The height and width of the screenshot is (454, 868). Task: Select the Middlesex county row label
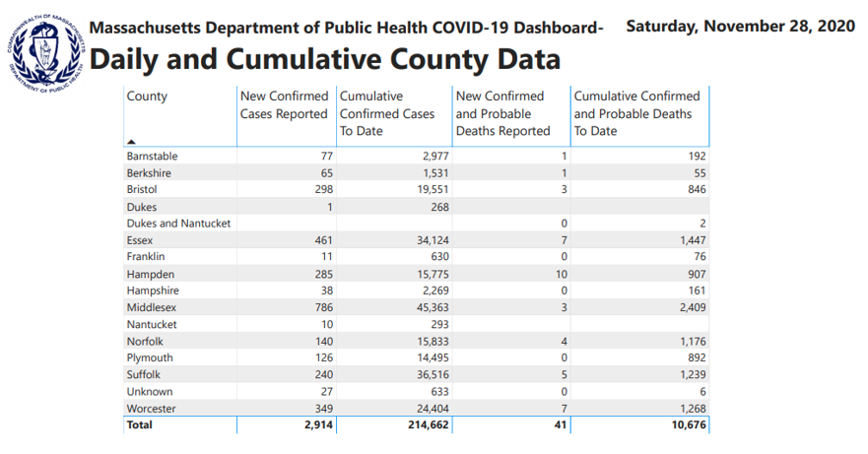[151, 307]
